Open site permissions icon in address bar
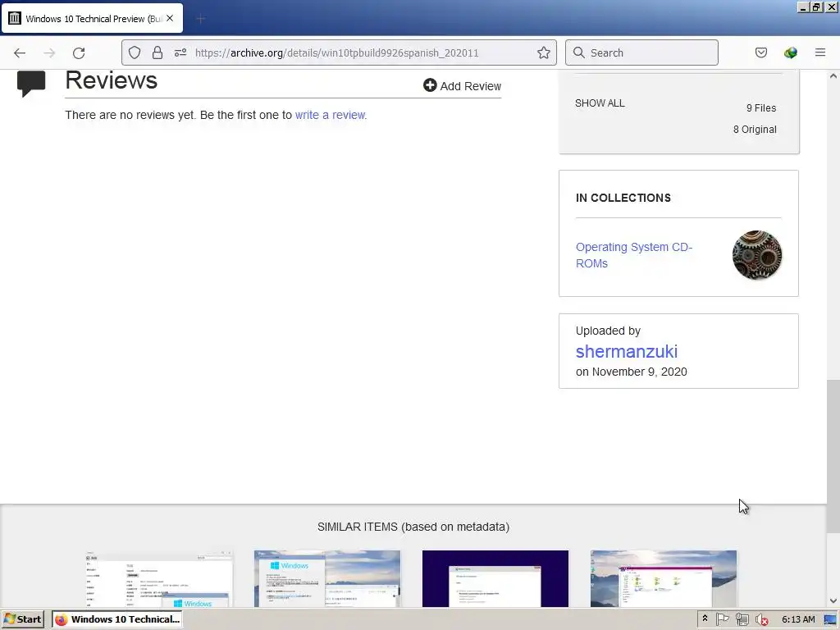The image size is (840, 630). (x=180, y=52)
